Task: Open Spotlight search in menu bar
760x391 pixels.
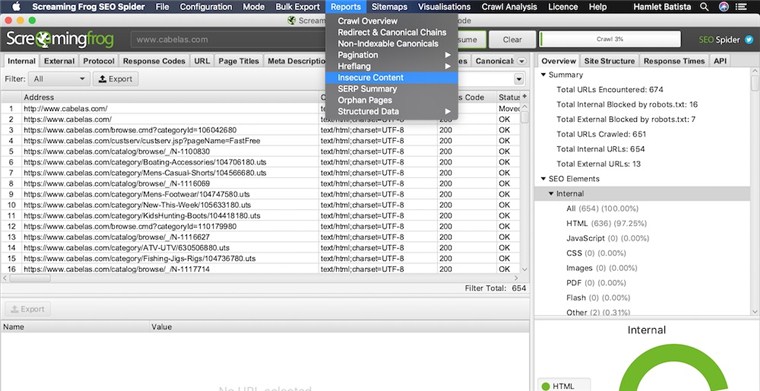Action: [x=704, y=7]
